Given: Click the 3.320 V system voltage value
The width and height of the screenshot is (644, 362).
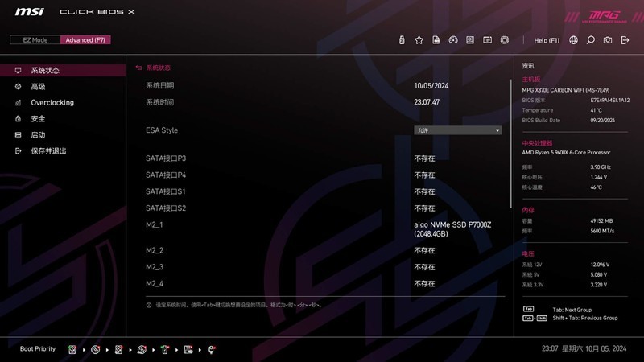Looking at the screenshot, I should tap(599, 285).
